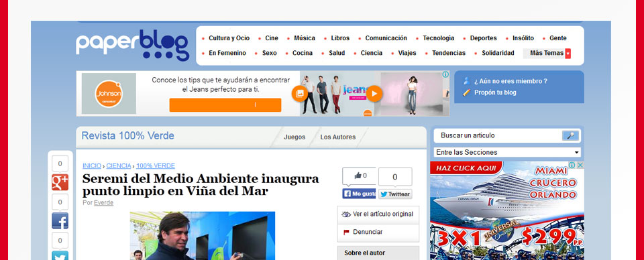The image size is (644, 260).
Task: Open the Sexo section
Action: 270,53
